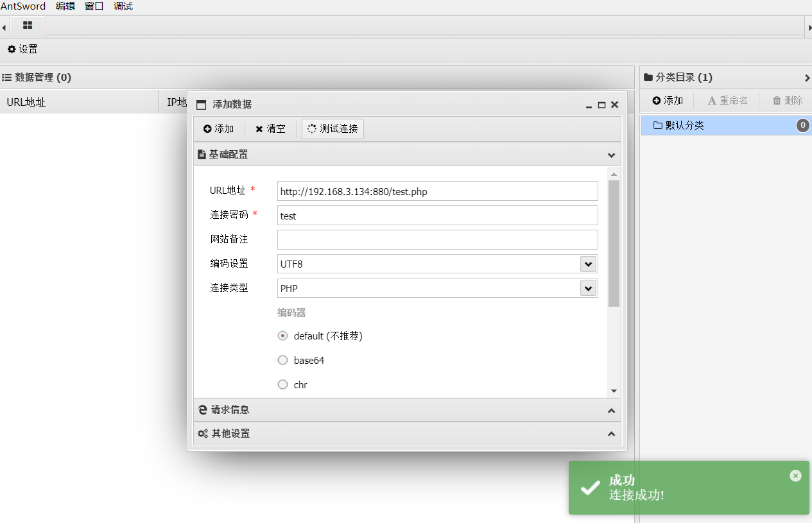812x523 pixels.
Task: Click 添加数据 dialog window icon
Action: click(201, 105)
